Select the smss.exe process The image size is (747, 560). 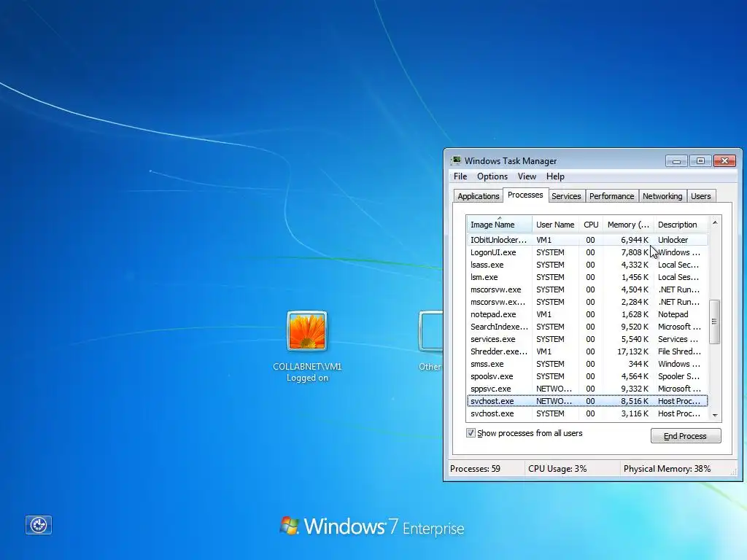pyautogui.click(x=587, y=363)
